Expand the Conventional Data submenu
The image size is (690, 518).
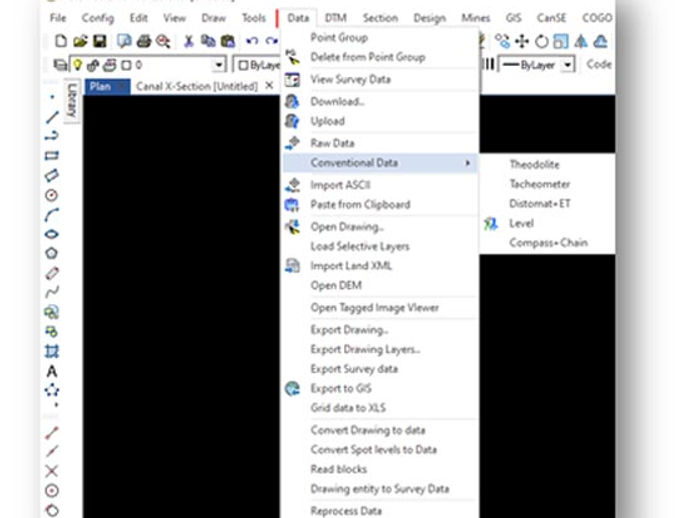tap(379, 163)
